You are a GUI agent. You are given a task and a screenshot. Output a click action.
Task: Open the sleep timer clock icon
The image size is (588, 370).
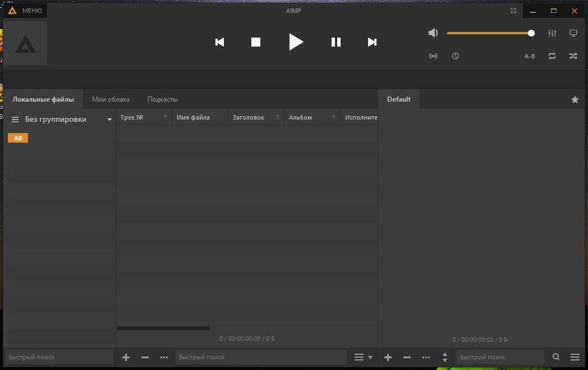point(455,56)
